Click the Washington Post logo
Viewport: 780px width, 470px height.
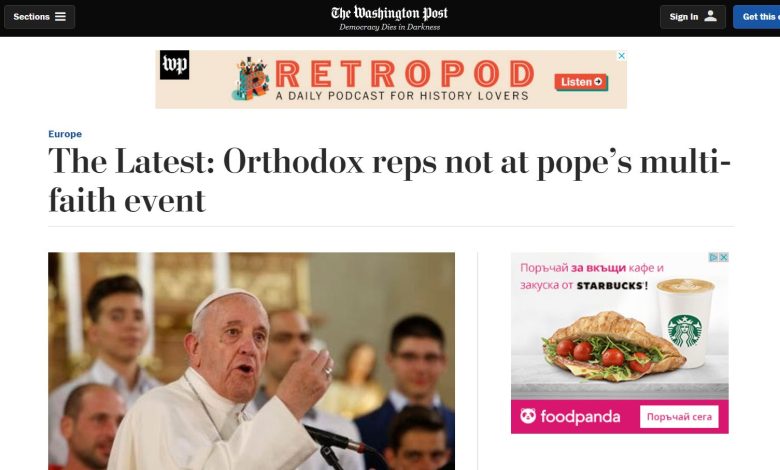390,13
